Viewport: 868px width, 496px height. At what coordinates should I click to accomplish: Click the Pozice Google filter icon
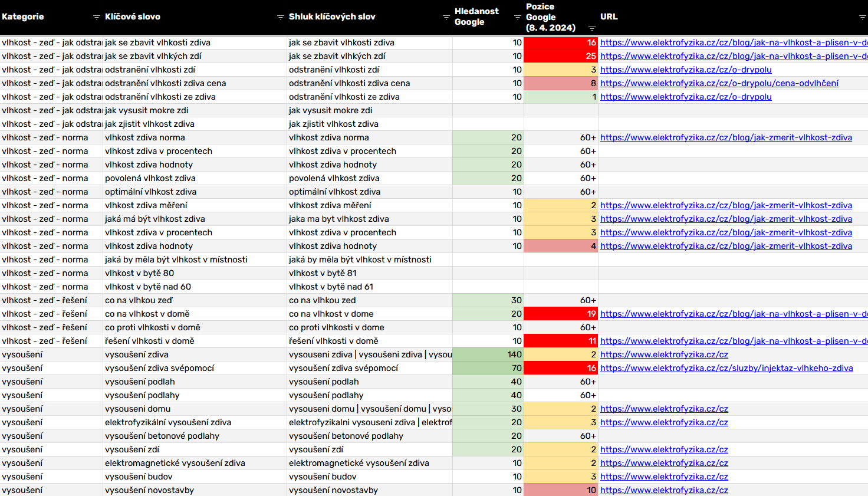pos(592,28)
